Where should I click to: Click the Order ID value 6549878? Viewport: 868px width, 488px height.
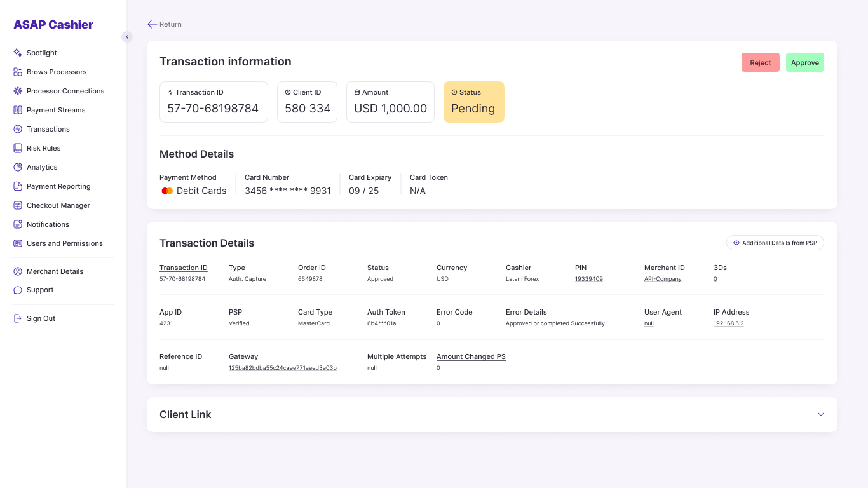[310, 279]
